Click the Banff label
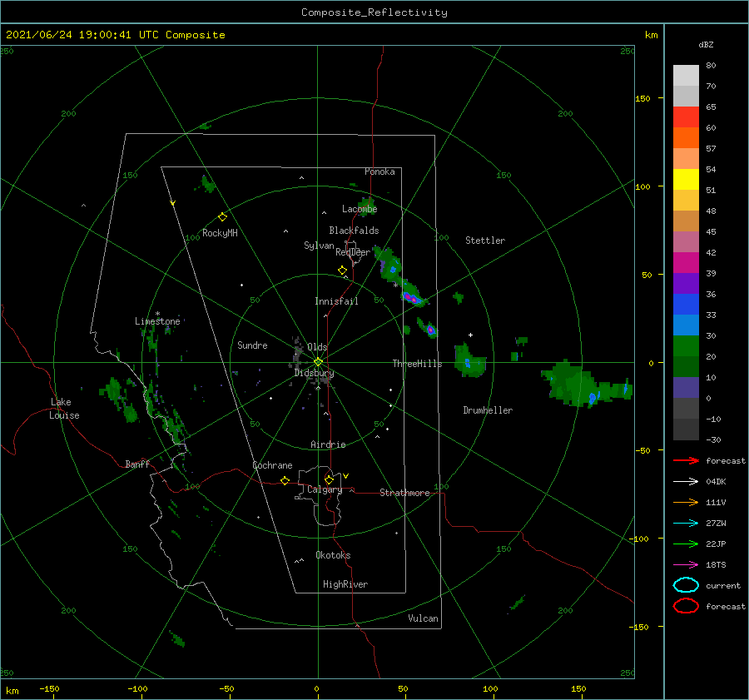749x700 pixels. point(137,464)
